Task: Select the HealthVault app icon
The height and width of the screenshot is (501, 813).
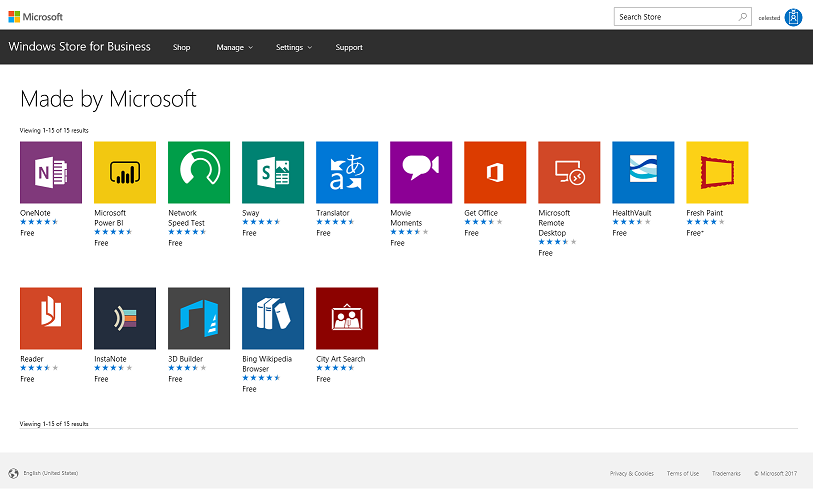Action: [x=643, y=172]
